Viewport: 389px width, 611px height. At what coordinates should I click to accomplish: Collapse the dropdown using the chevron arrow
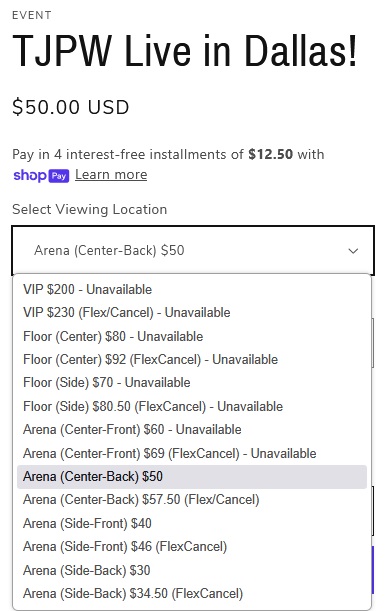[353, 251]
